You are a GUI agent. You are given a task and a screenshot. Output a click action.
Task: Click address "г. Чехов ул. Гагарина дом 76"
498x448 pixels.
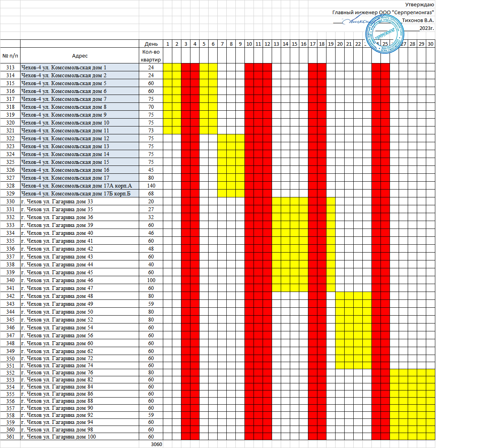tap(80, 372)
